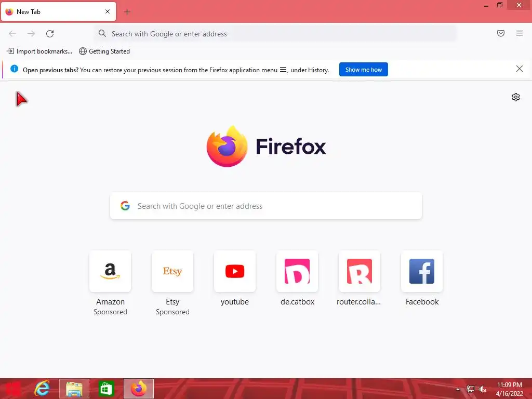The width and height of the screenshot is (532, 399).
Task: Open File Explorer from taskbar
Action: click(x=74, y=389)
